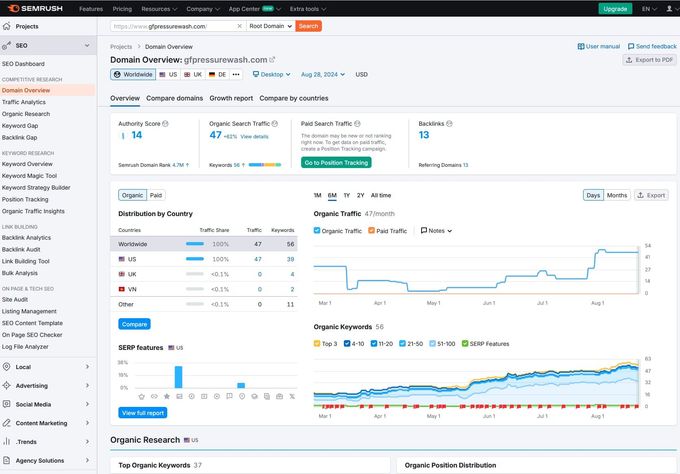The height and width of the screenshot is (474, 680).
Task: Click the user profile icon
Action: coord(669,9)
